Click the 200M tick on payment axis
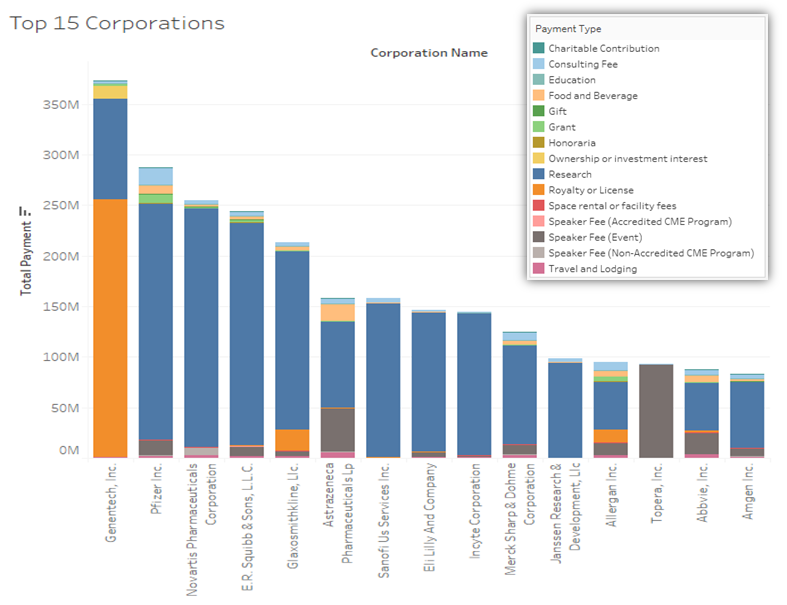The width and height of the screenshot is (787, 605). [x=61, y=257]
